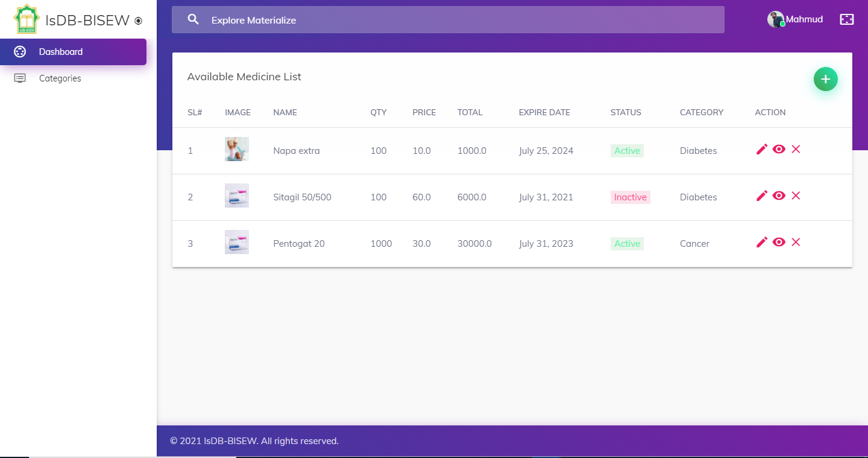The image size is (868, 458).
Task: Click the QTY column header
Action: (379, 112)
